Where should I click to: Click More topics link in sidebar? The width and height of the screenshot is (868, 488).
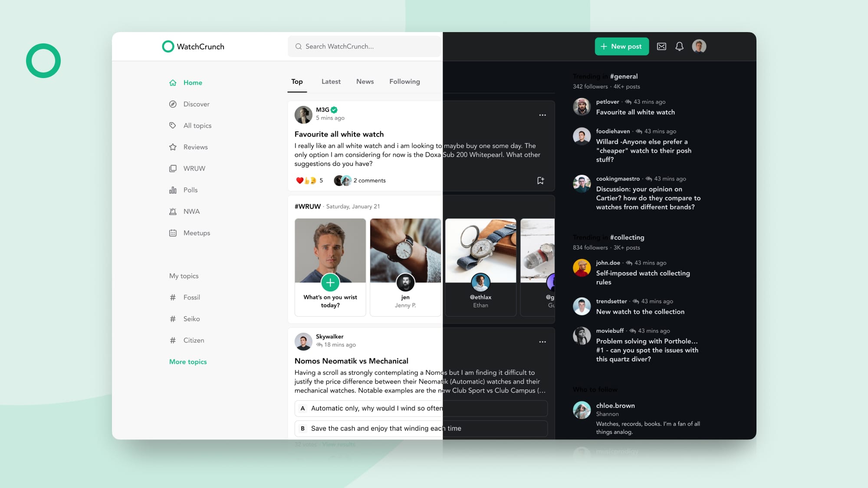188,362
